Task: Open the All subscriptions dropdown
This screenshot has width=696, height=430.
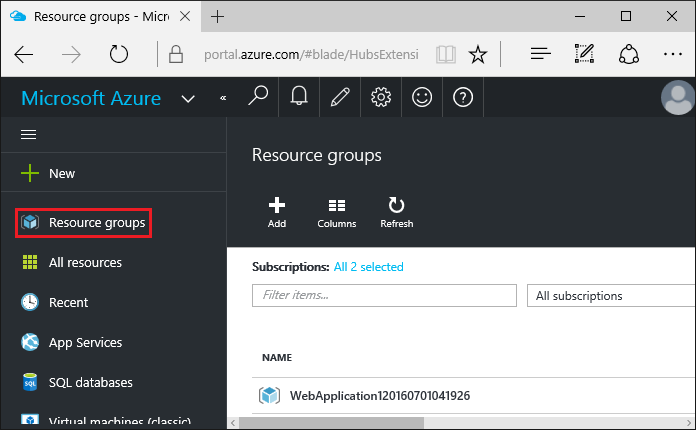Action: click(x=611, y=296)
